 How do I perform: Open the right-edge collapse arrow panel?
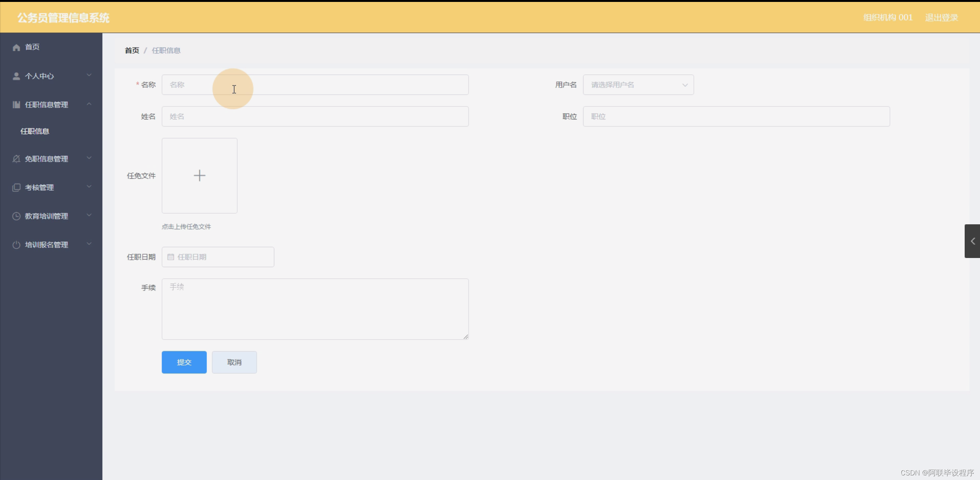coord(972,241)
